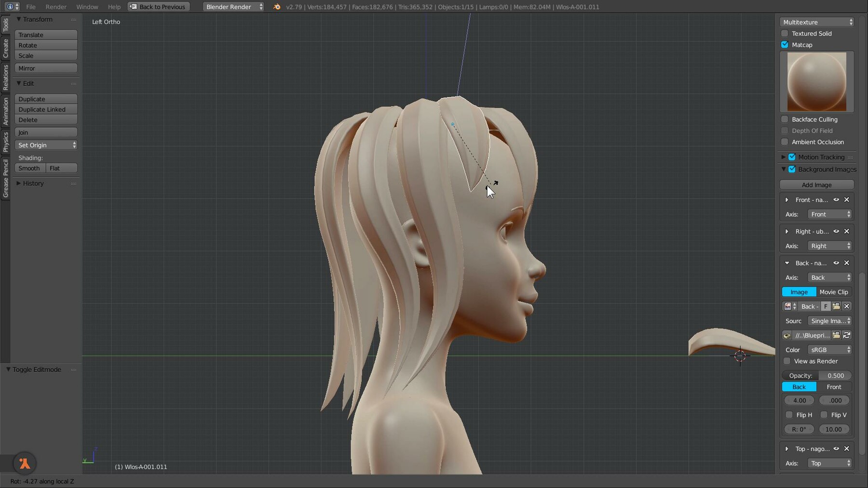Open the editor type info icon at top-left
Screen dimensions: 868x488
pos(10,7)
